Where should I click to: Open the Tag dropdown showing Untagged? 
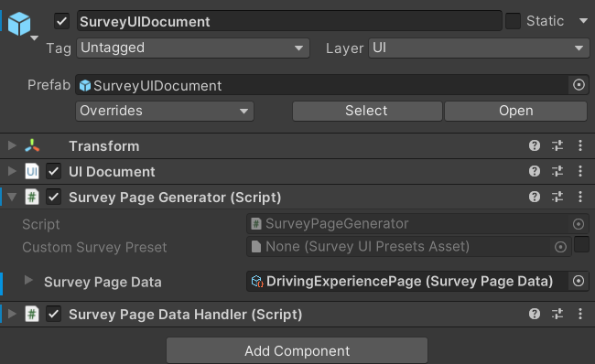193,48
